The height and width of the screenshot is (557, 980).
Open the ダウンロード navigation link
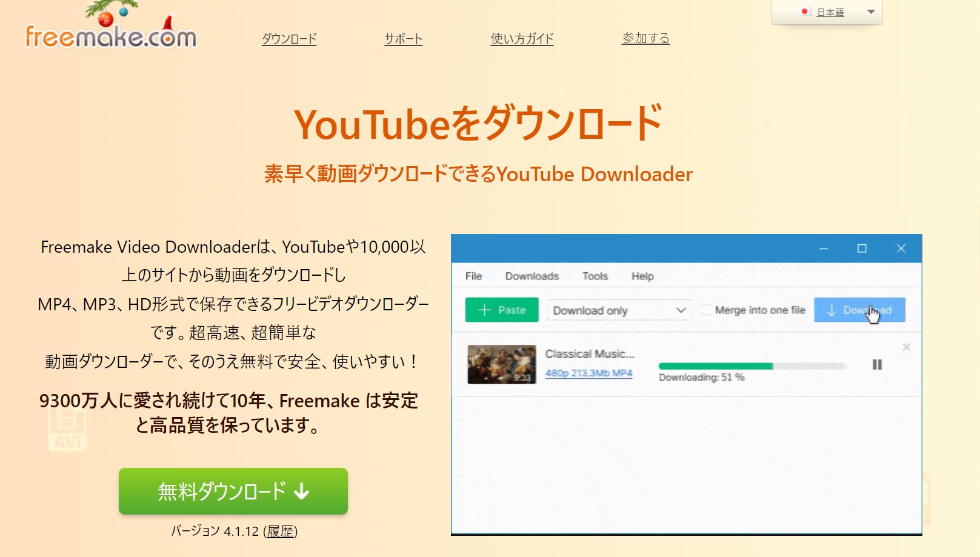point(289,39)
